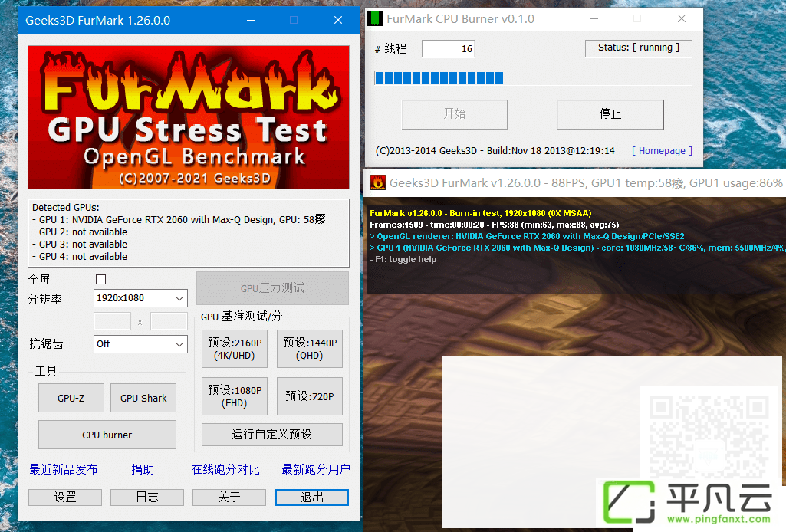Enable the 全屏 fullscreen checkbox
This screenshot has width=786, height=532.
point(100,280)
